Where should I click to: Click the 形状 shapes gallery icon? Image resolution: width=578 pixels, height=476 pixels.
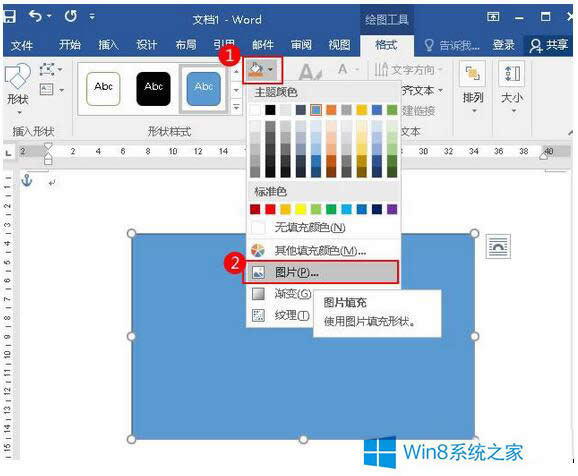[17, 88]
